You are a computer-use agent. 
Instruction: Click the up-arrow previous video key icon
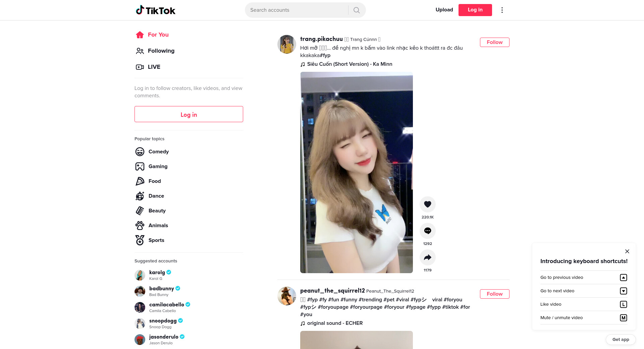pyautogui.click(x=624, y=278)
